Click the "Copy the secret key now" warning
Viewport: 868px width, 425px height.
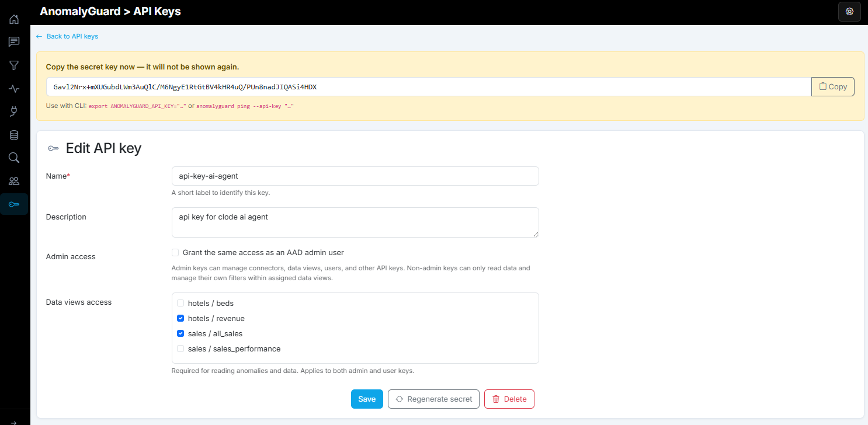point(143,67)
